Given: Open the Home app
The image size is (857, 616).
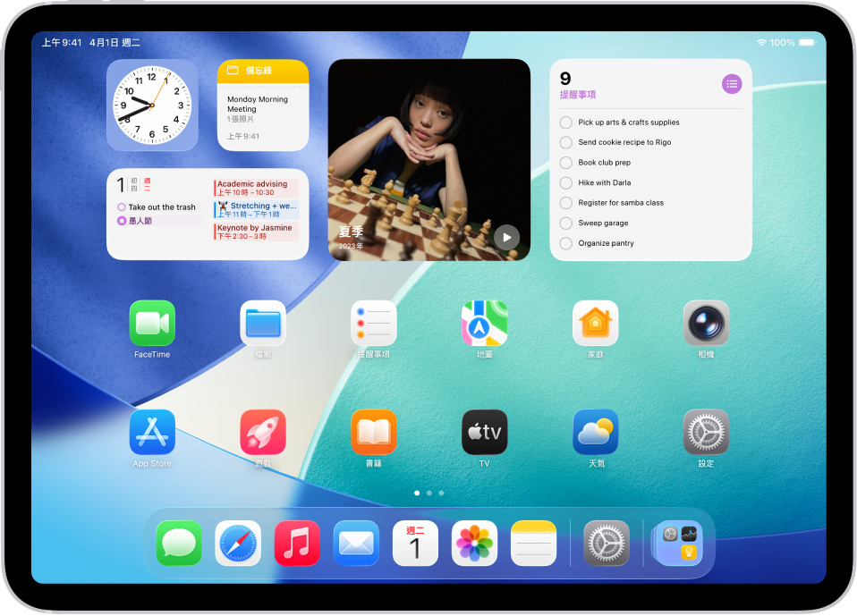Looking at the screenshot, I should [595, 324].
